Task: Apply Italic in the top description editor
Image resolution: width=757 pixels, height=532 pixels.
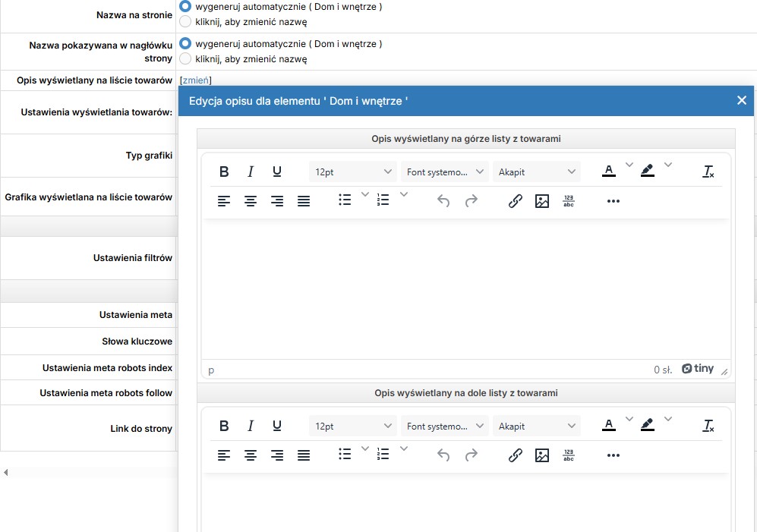Action: pyautogui.click(x=250, y=172)
